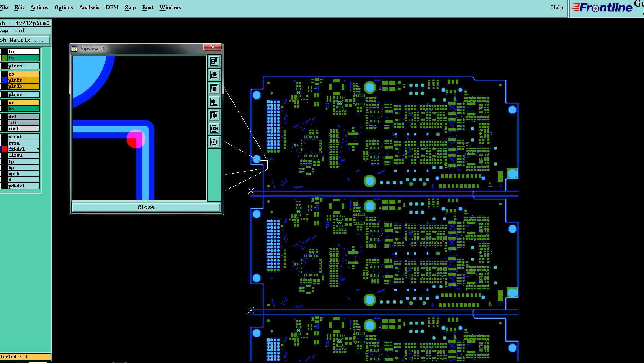Pan the Popview left
Image resolution: width=644 pixels, height=363 pixels.
coord(214,102)
